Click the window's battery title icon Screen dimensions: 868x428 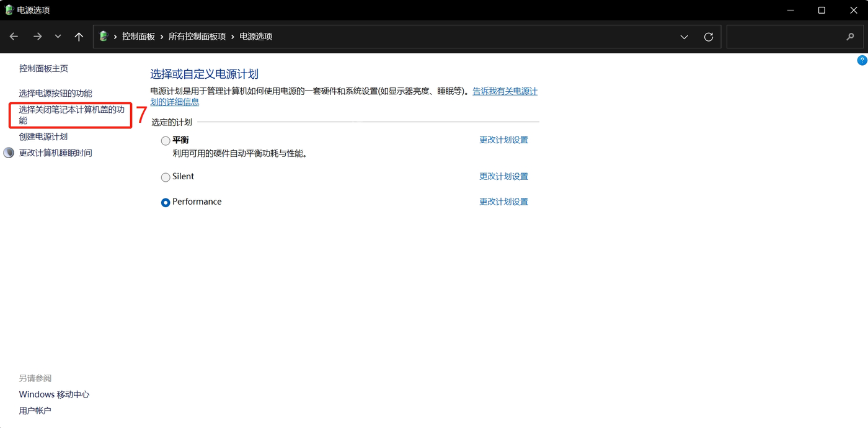click(9, 10)
